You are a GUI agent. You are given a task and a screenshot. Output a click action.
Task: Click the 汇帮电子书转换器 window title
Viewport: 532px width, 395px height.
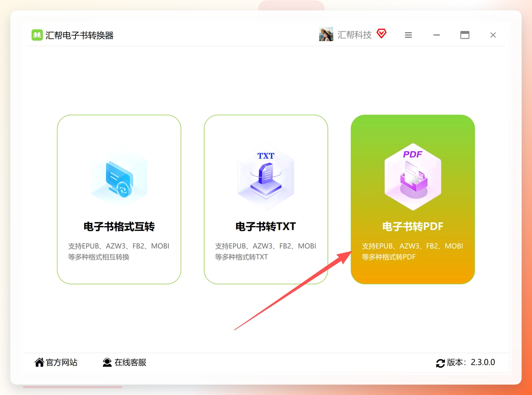(x=79, y=35)
